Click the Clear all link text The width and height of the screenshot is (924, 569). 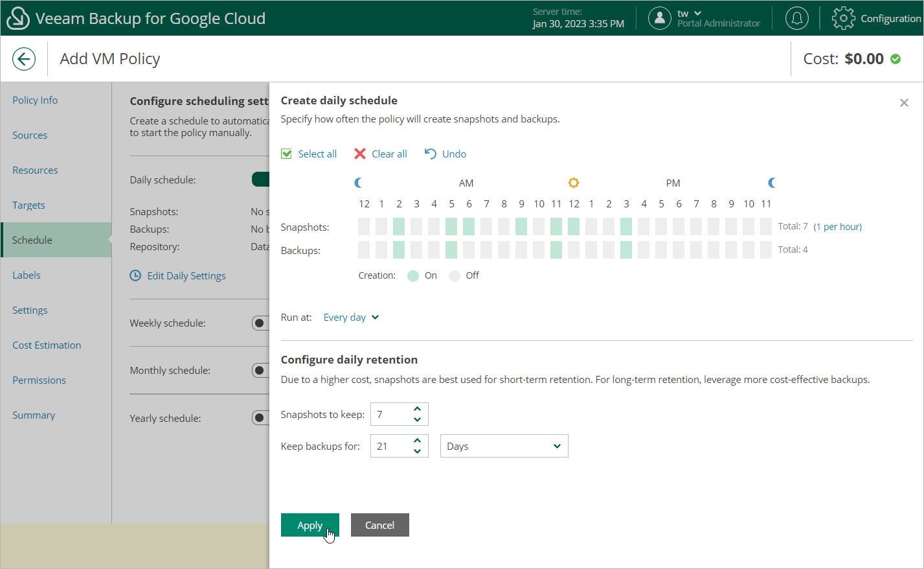pos(389,154)
